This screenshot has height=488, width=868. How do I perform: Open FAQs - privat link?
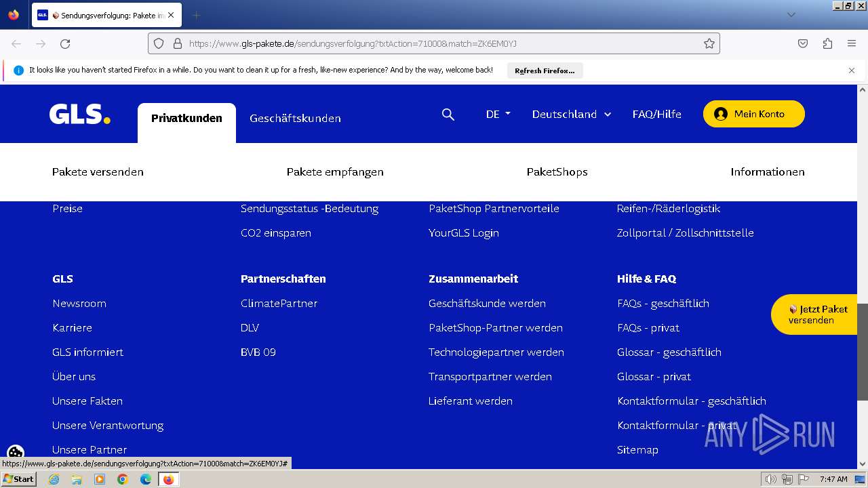(648, 328)
